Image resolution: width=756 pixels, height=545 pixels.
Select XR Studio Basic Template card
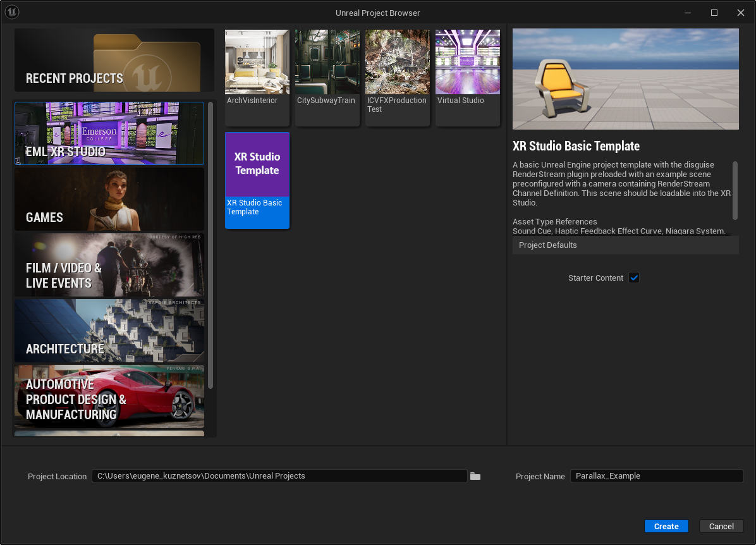click(x=257, y=180)
